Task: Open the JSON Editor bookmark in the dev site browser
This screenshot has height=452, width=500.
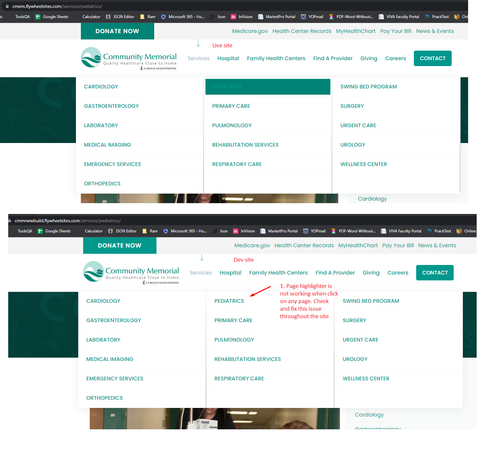Action: tap(122, 231)
